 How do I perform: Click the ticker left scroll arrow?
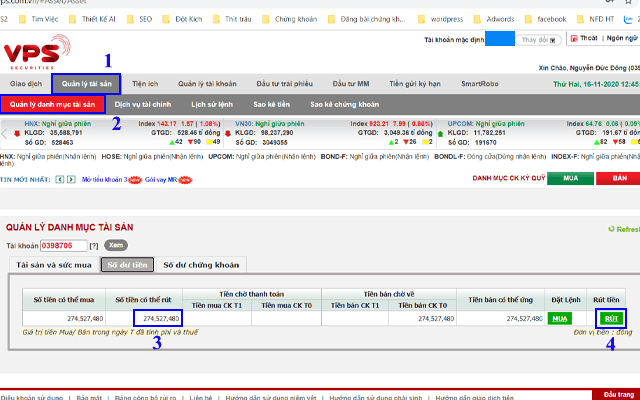[4, 133]
